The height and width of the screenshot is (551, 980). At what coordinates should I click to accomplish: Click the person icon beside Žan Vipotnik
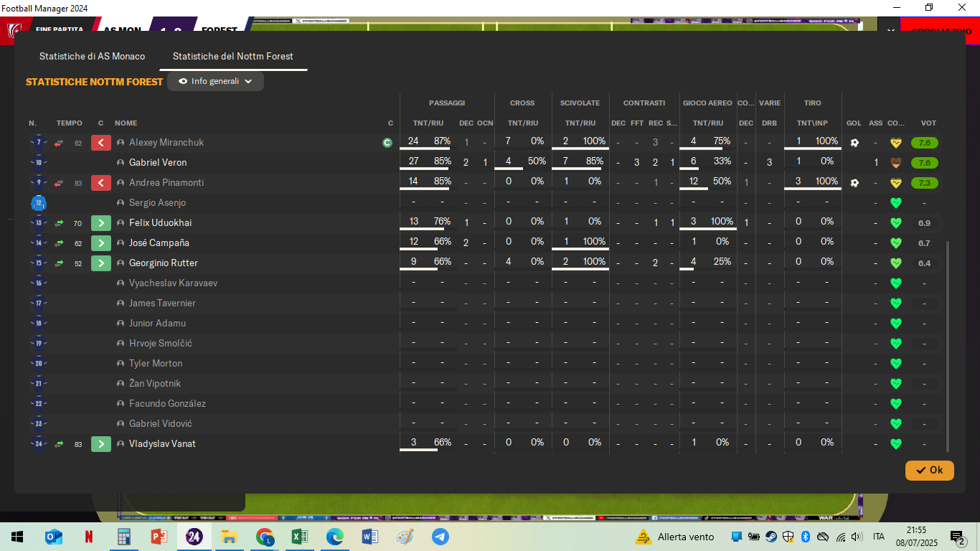[x=121, y=384]
